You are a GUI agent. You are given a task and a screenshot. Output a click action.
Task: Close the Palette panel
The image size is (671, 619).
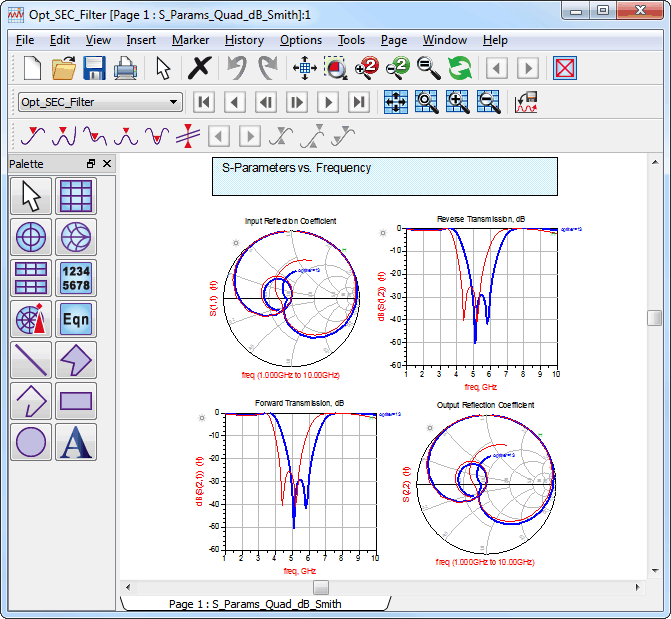[x=107, y=164]
